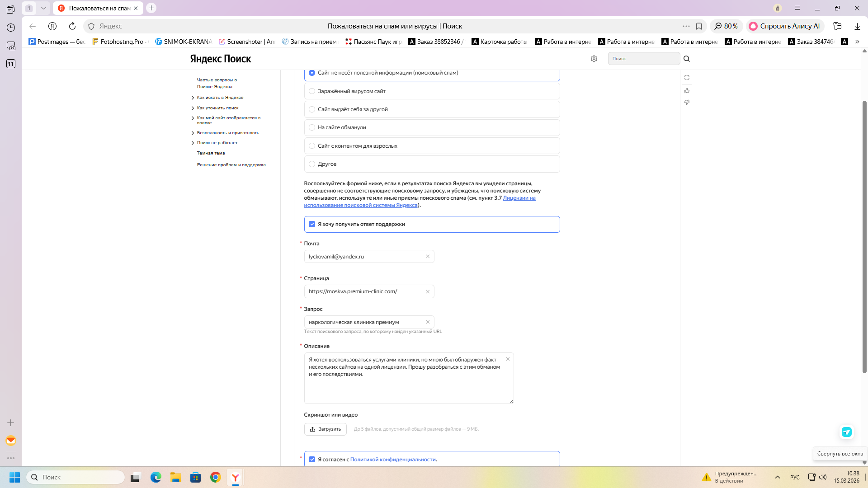The height and width of the screenshot is (488, 868).
Task: Click the page reload icon
Action: [x=72, y=26]
